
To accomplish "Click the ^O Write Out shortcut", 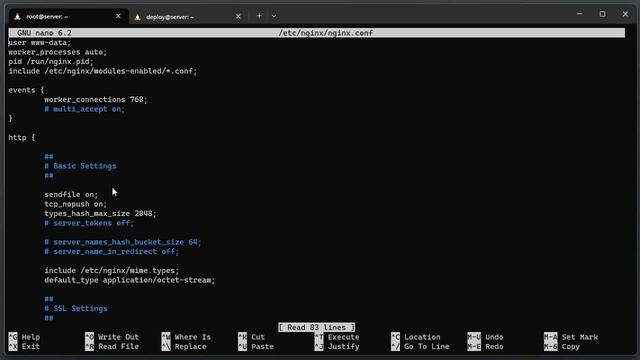I will pyautogui.click(x=112, y=337).
